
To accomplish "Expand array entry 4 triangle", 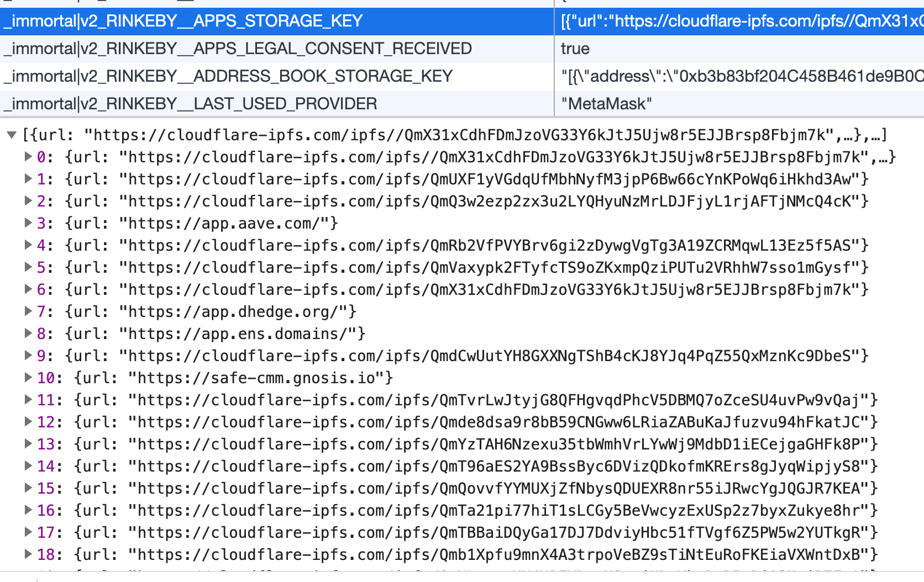I will point(28,245).
